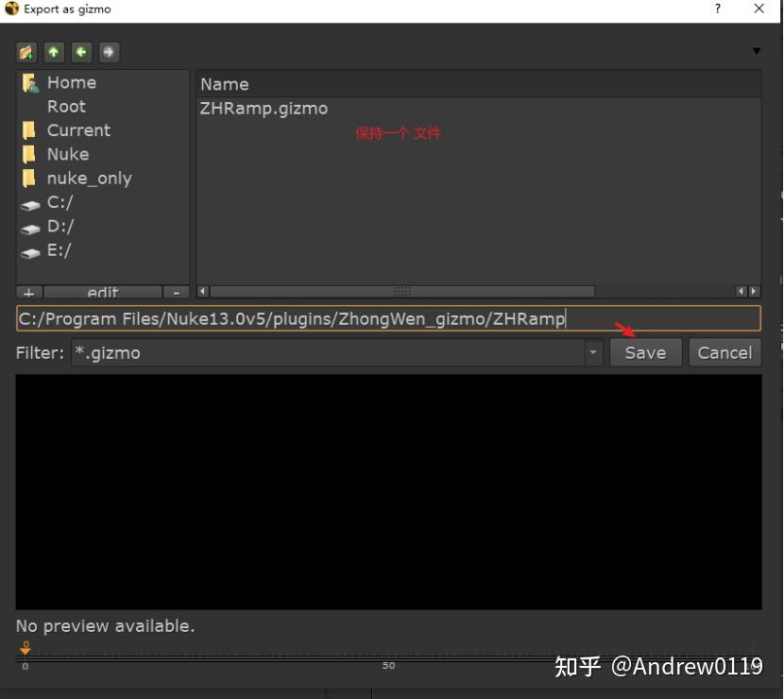This screenshot has width=784, height=699.
Task: Click the Save button
Action: coord(646,352)
